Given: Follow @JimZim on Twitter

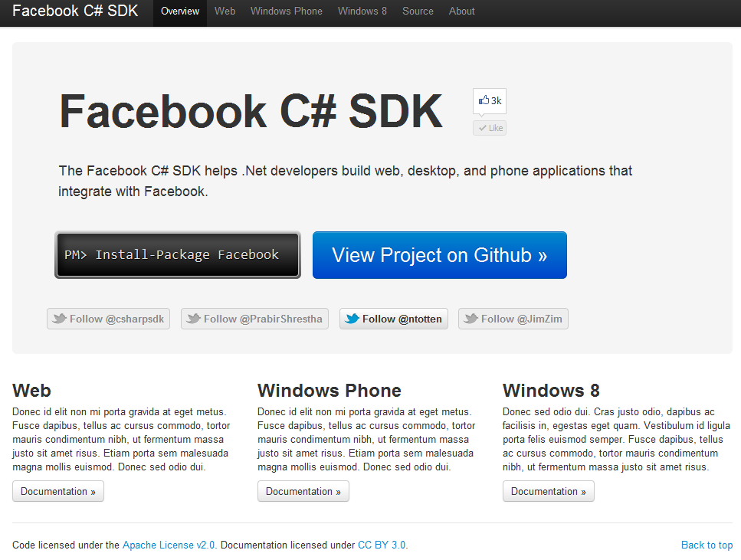Looking at the screenshot, I should (x=513, y=319).
